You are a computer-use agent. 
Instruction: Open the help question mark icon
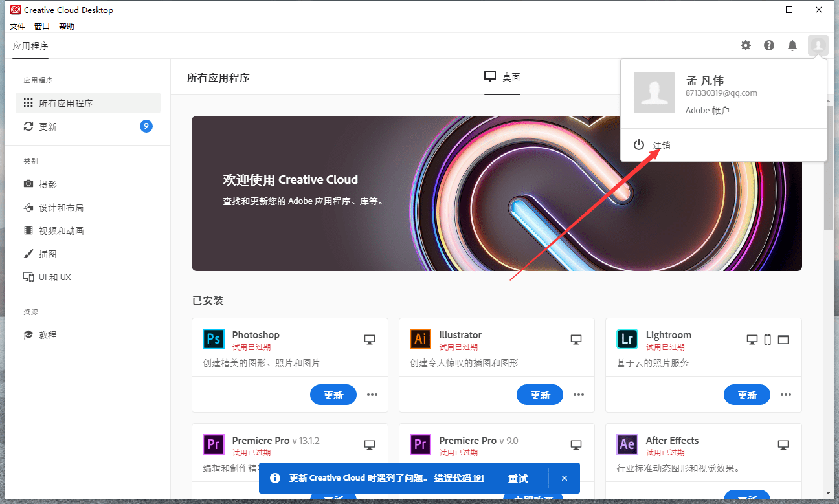tap(769, 45)
